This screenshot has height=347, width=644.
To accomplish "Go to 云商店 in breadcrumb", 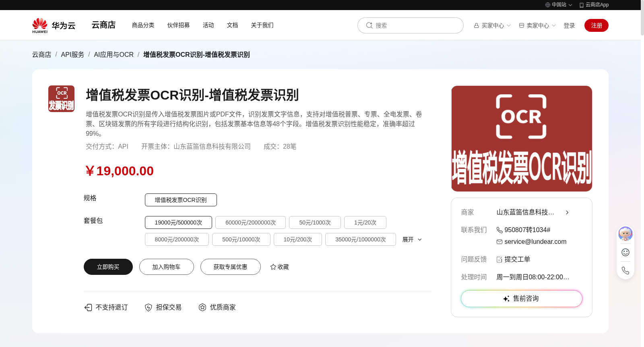I will pyautogui.click(x=42, y=54).
